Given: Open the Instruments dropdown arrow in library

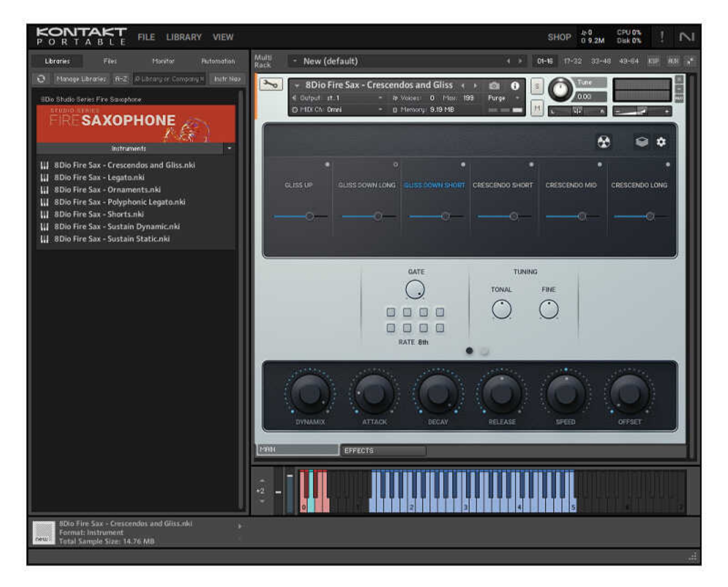Looking at the screenshot, I should (x=229, y=149).
